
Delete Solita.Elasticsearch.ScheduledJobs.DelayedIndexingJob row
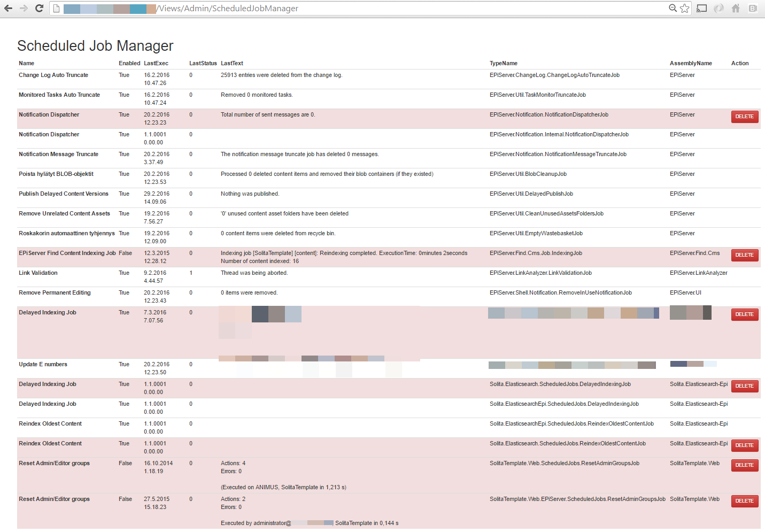[745, 386]
